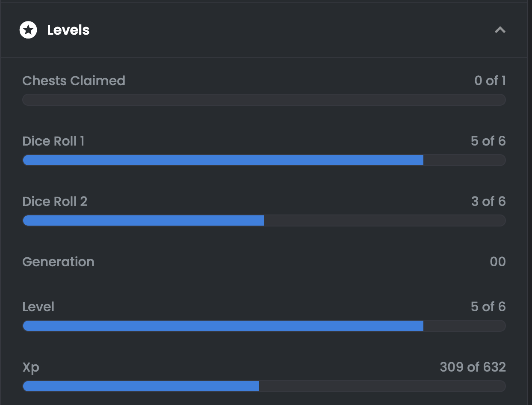The height and width of the screenshot is (405, 532).
Task: Click the Xp label text
Action: (31, 367)
